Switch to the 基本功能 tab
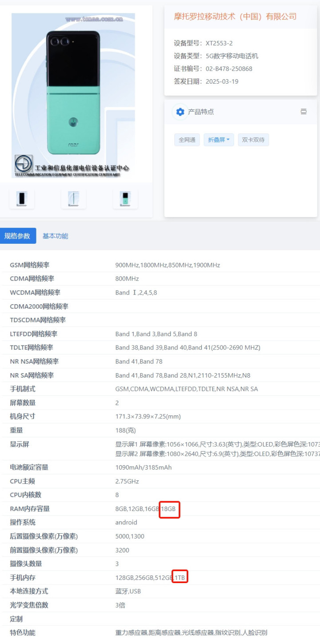This screenshot has width=320, height=644. (55, 236)
